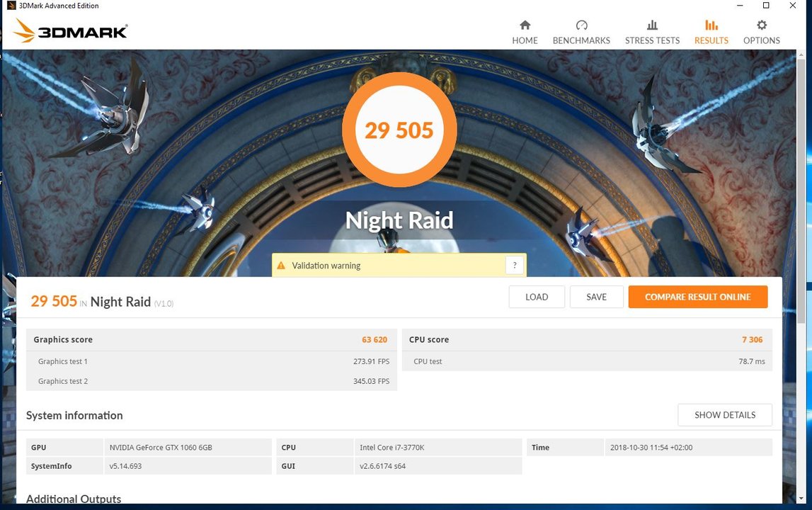Image resolution: width=812 pixels, height=510 pixels.
Task: Click the 273.91 FPS value
Action: point(371,362)
